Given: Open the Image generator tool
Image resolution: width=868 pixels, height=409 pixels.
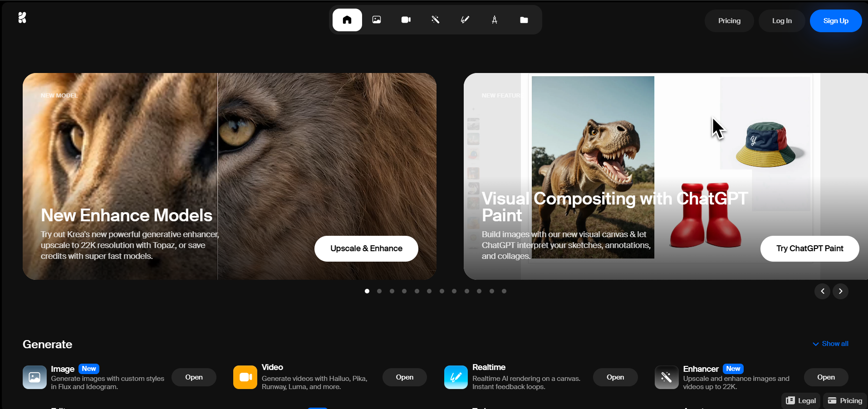Looking at the screenshot, I should (x=194, y=377).
